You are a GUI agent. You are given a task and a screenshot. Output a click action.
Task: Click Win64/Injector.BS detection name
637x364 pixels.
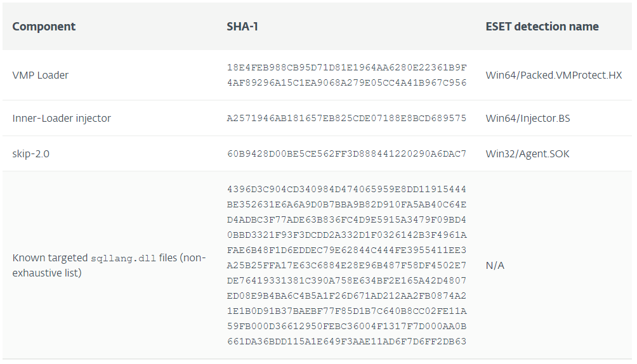pyautogui.click(x=528, y=118)
